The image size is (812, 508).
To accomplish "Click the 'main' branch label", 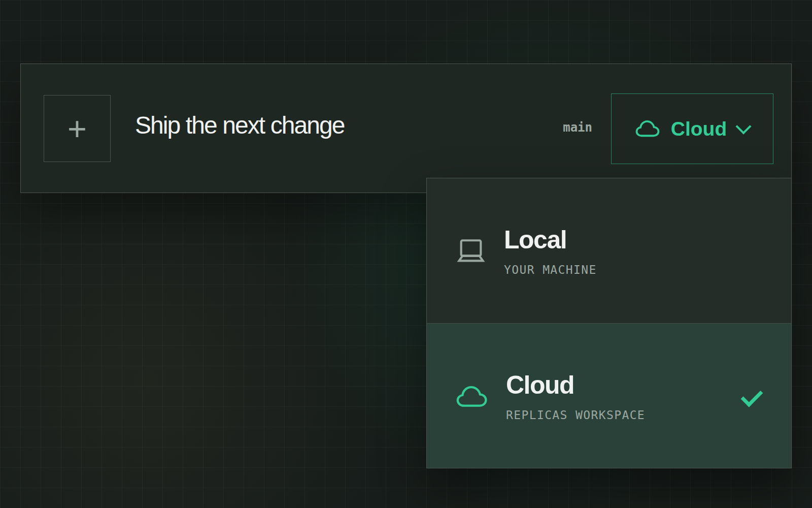I will point(577,128).
